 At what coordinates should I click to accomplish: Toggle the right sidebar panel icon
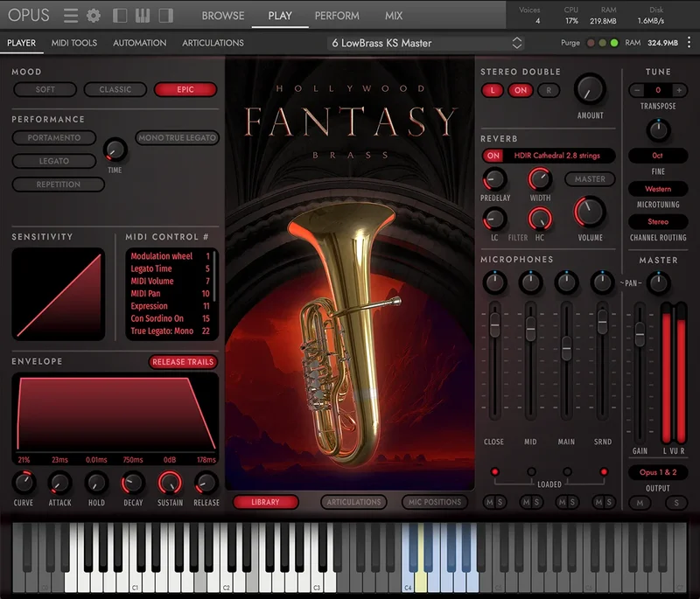tap(166, 16)
